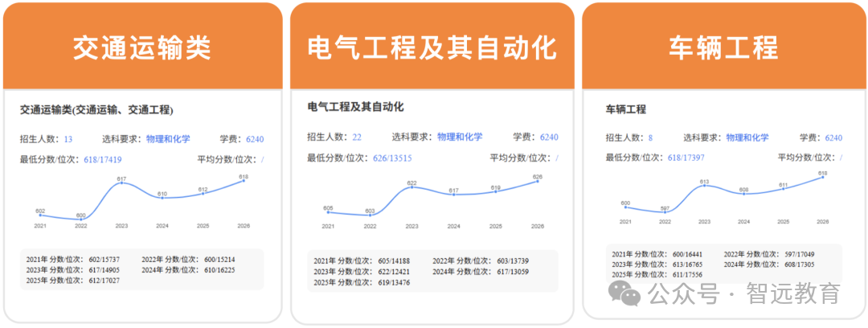Click the 597 data point on 车辆工程 chart
This screenshot has width=868, height=328.
click(665, 212)
